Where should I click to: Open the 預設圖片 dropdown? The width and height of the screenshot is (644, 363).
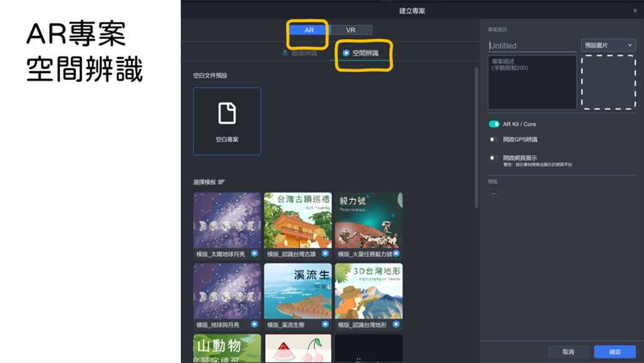pos(608,45)
